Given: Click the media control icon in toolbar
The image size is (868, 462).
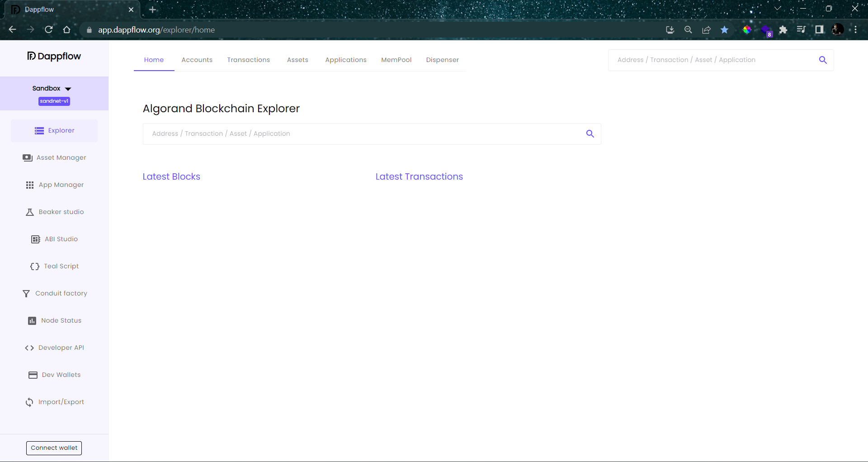Looking at the screenshot, I should [x=801, y=30].
